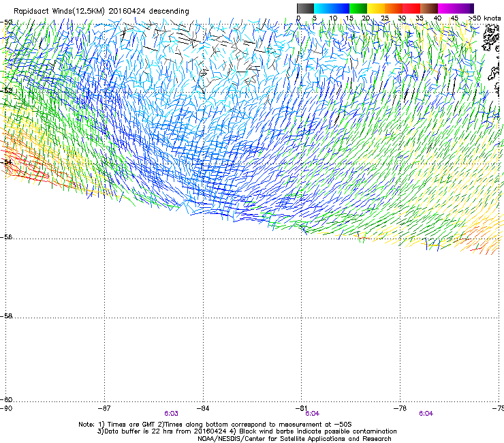Screen dimensions: 504x443
Task: Click the 'Note: 1) Times are GMT' text line
Action: coord(215,425)
